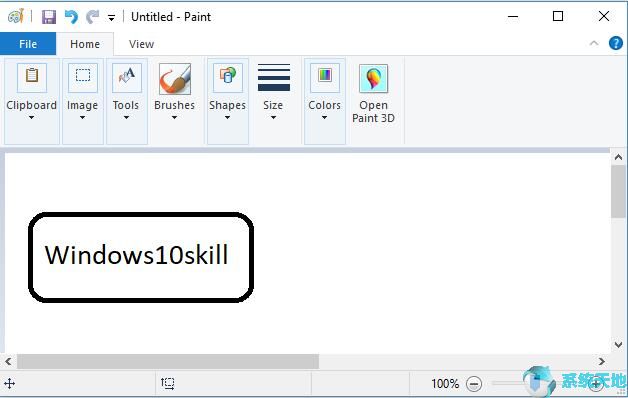Click the Windows10skill text on canvas
Image resolution: width=628 pixels, height=398 pixels.
click(137, 255)
